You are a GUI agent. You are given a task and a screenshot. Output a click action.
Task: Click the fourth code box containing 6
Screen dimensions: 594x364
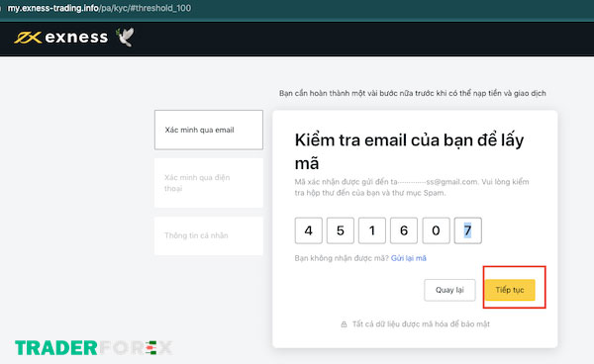click(x=404, y=230)
